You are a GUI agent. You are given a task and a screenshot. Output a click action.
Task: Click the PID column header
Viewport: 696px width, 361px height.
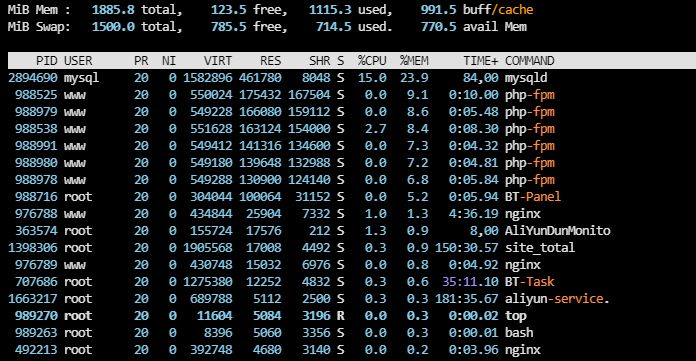click(x=47, y=60)
